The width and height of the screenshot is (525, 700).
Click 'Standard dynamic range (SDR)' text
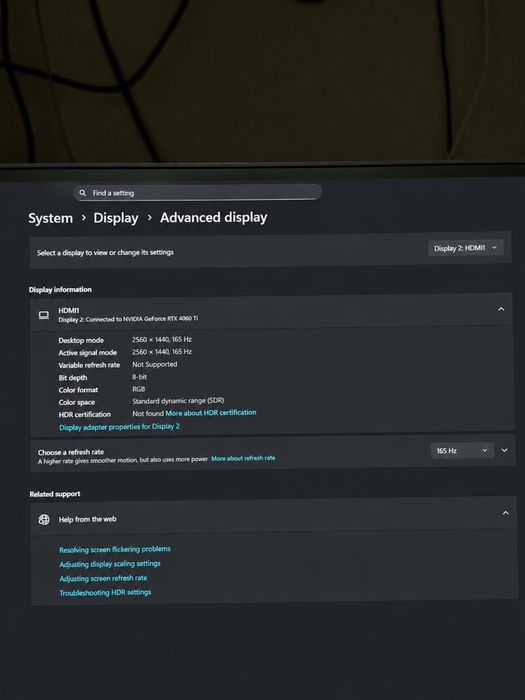178,400
